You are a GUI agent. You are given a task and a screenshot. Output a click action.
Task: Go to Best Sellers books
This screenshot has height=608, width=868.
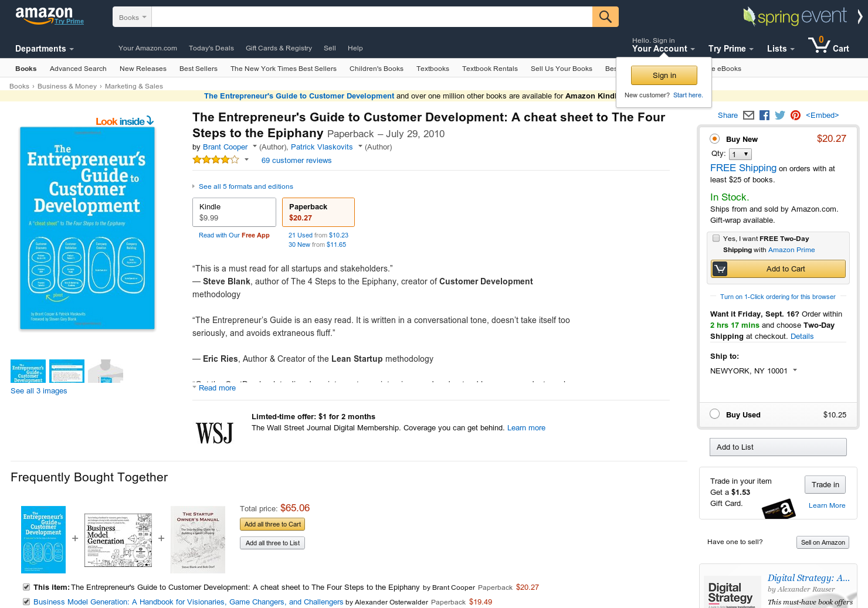198,69
